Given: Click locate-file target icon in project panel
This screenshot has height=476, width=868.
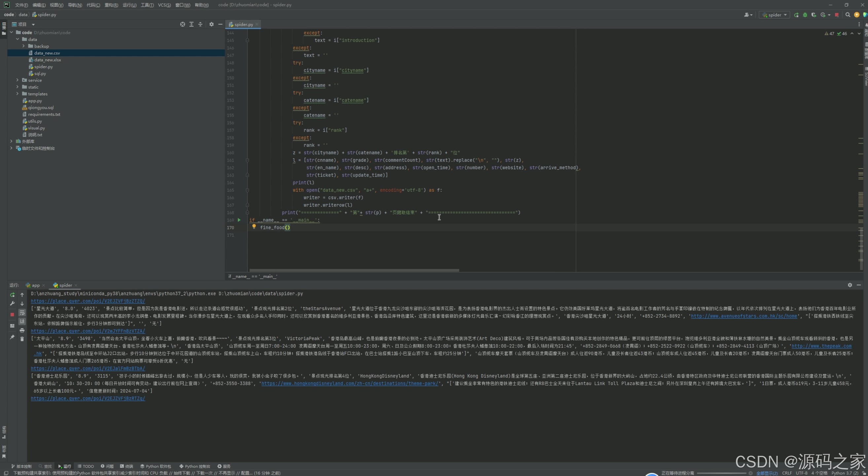Looking at the screenshot, I should point(182,24).
